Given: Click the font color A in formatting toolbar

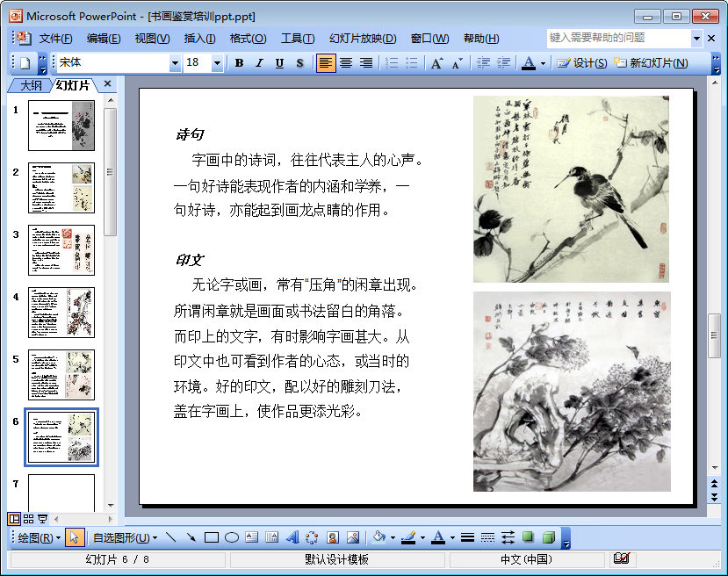Looking at the screenshot, I should (529, 63).
